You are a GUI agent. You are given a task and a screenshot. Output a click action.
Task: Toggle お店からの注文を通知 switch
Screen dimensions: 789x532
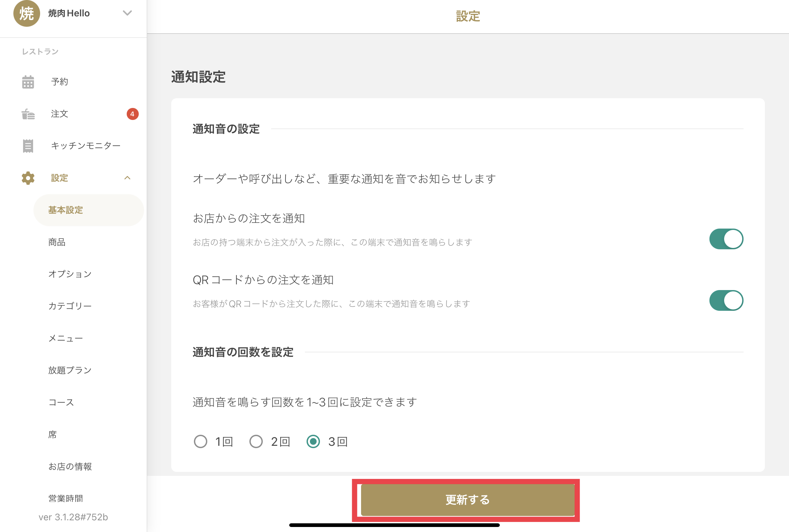[x=726, y=239]
